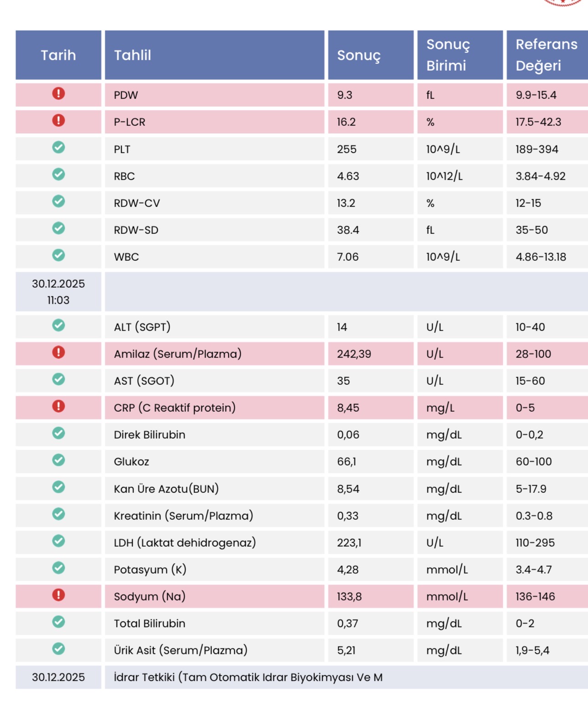
Task: Click the green check icon for ALT (SGPT)
Action: pos(58,326)
